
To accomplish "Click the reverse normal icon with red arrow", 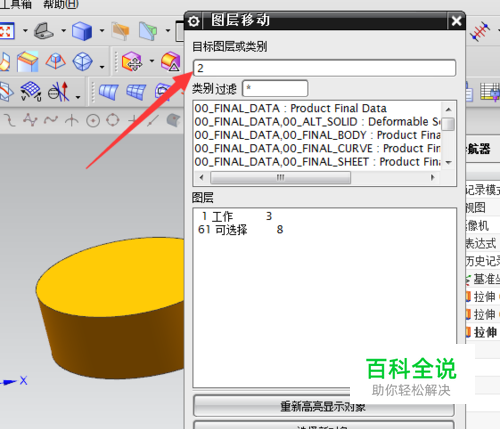I will click(59, 92).
